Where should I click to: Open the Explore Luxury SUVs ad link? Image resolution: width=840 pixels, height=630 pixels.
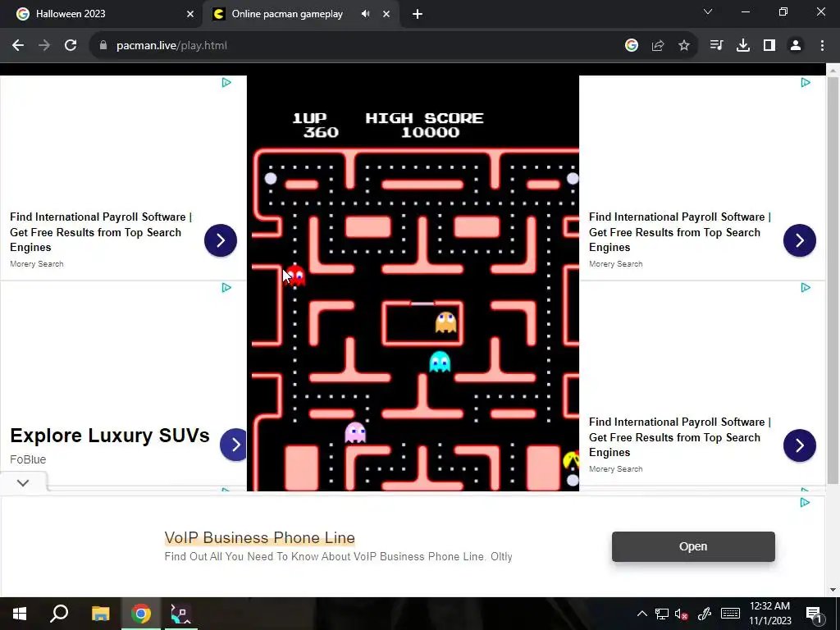click(110, 436)
